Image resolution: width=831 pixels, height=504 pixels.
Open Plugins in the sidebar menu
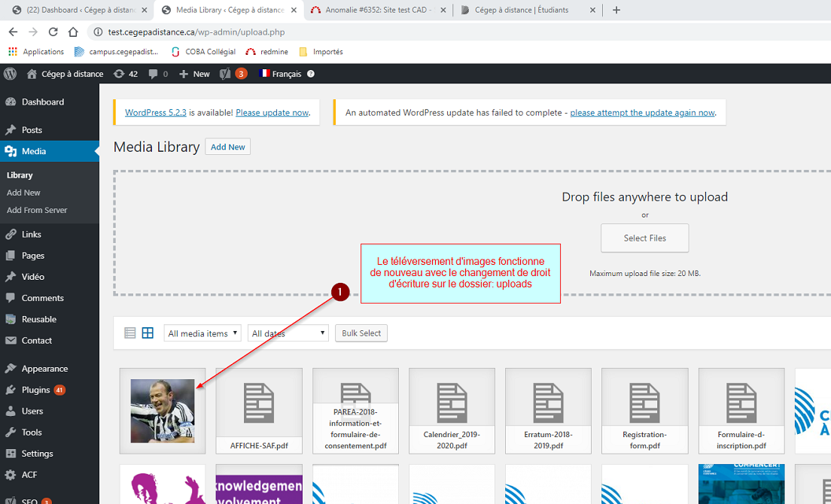pos(35,390)
